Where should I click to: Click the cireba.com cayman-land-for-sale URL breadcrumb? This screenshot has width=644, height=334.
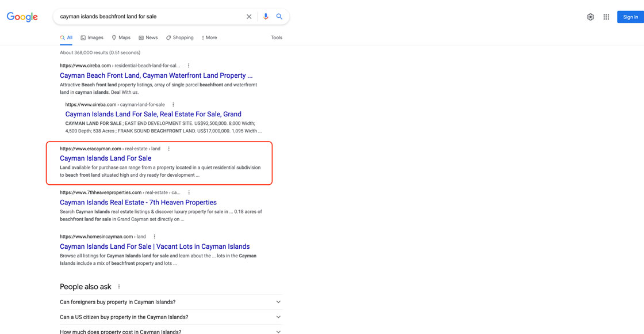pos(115,104)
